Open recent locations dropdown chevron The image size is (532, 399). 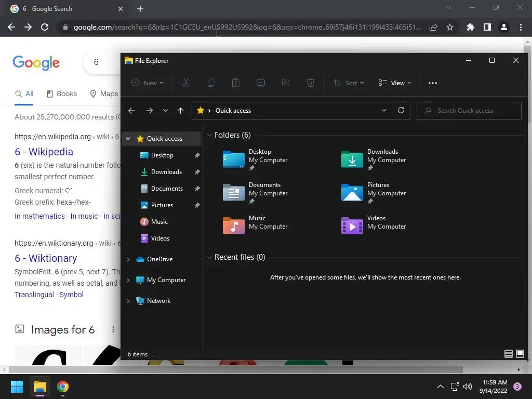coord(165,111)
